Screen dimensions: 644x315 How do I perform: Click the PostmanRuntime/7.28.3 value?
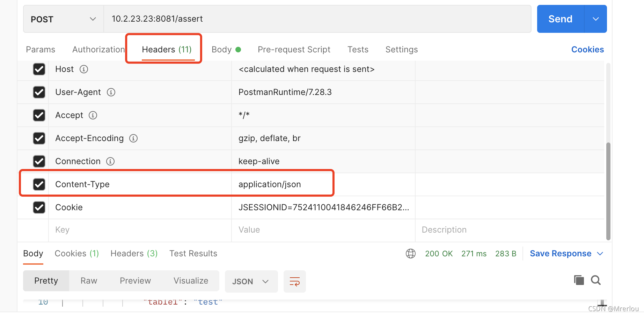tap(285, 92)
